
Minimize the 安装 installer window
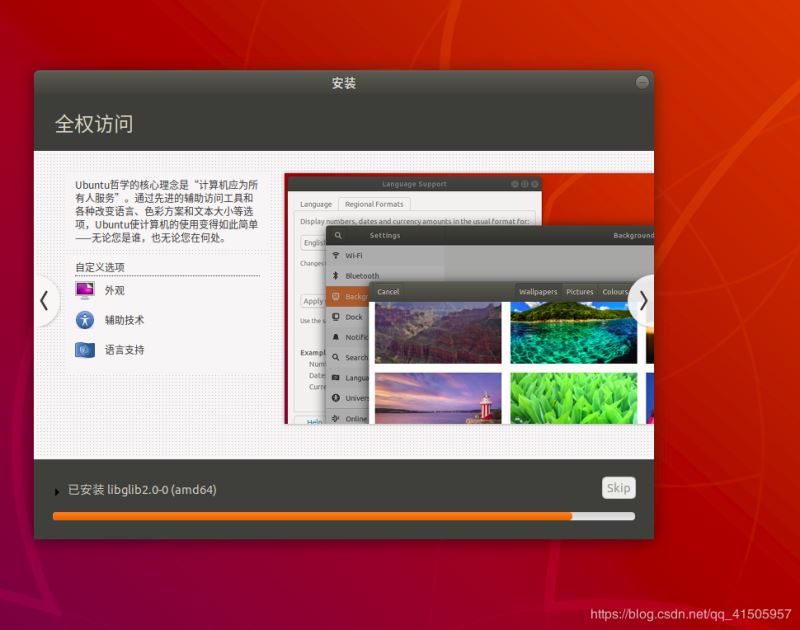point(642,83)
